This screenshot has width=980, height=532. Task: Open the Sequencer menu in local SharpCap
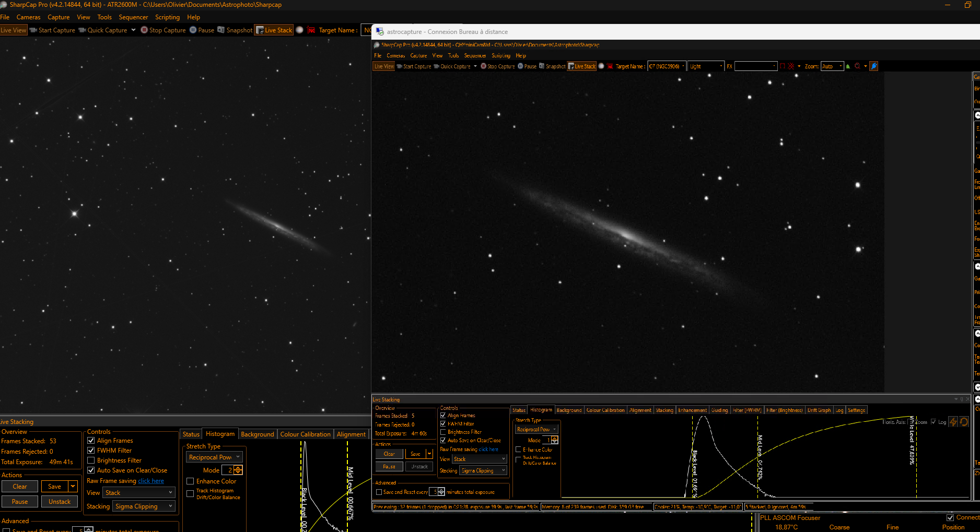(133, 17)
